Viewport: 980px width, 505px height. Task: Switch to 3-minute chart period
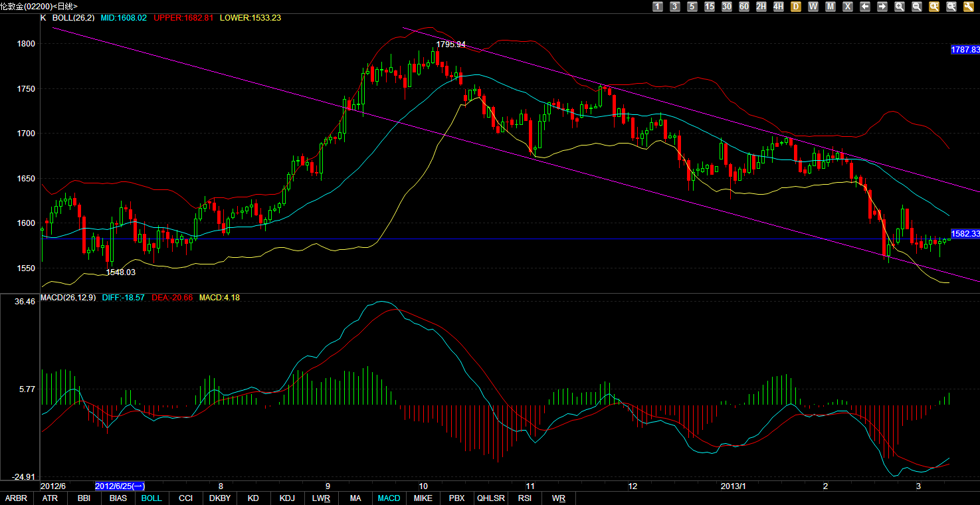[675, 6]
